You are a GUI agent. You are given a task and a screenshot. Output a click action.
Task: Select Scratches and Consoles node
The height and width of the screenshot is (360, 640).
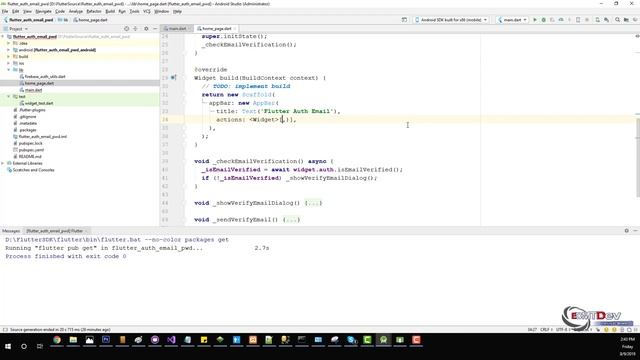33,170
